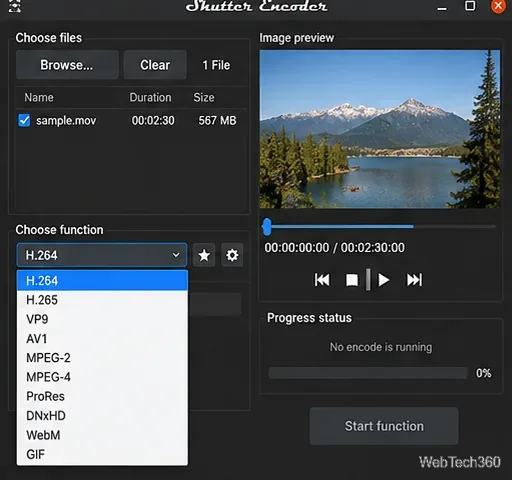Collapse the H.264 function dropdown
This screenshot has height=480, width=512.
pyautogui.click(x=102, y=255)
